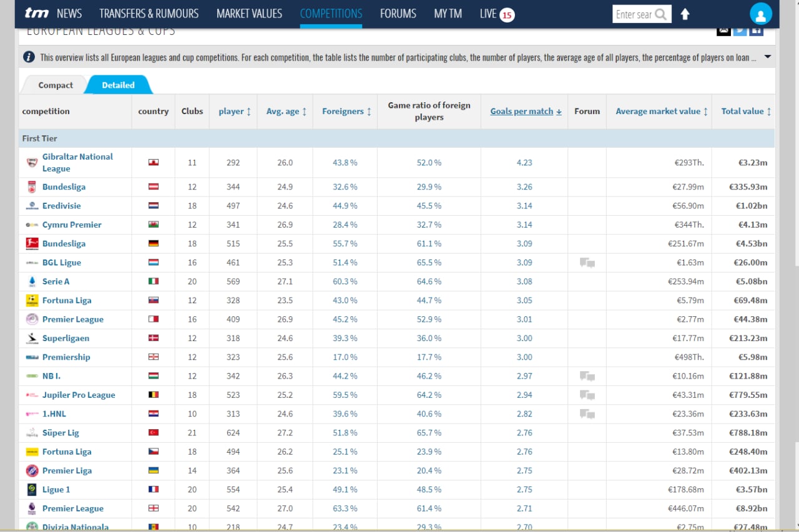Screen dimensions: 799x532
Task: Expand the overview description arrow
Action: 767,57
